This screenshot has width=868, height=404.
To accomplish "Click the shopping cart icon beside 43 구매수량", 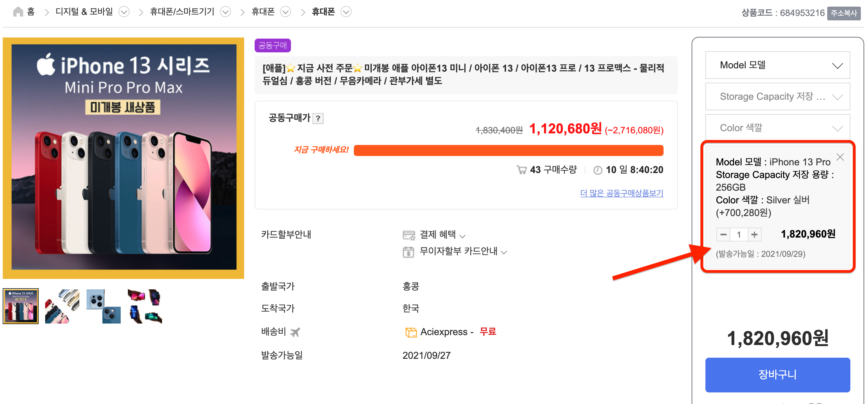I will (521, 170).
